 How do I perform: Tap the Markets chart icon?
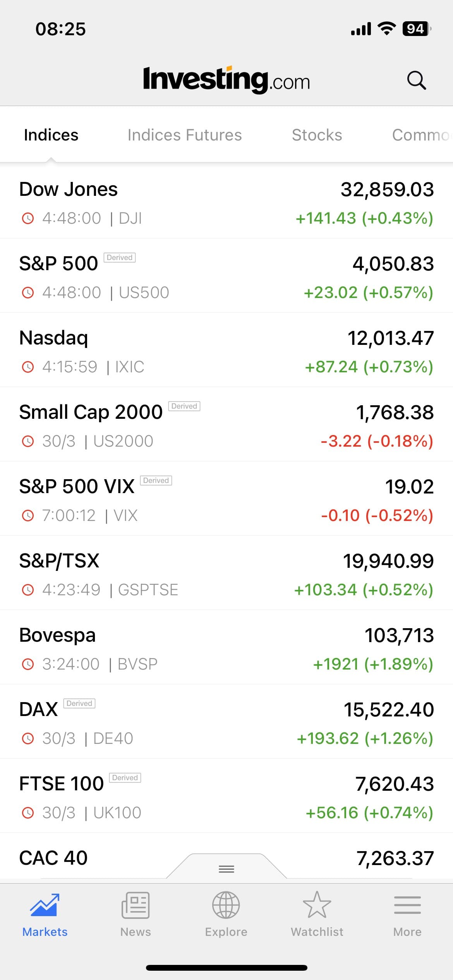click(x=45, y=905)
